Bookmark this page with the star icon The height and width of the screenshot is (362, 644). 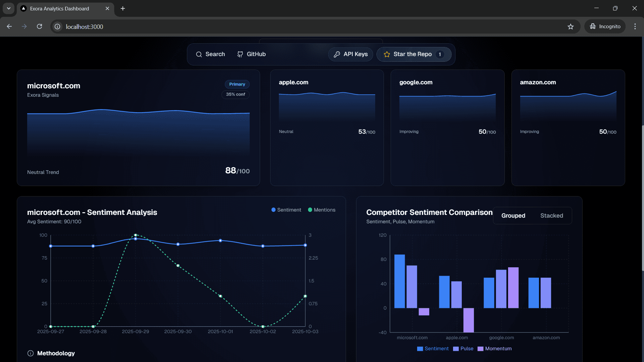571,27
